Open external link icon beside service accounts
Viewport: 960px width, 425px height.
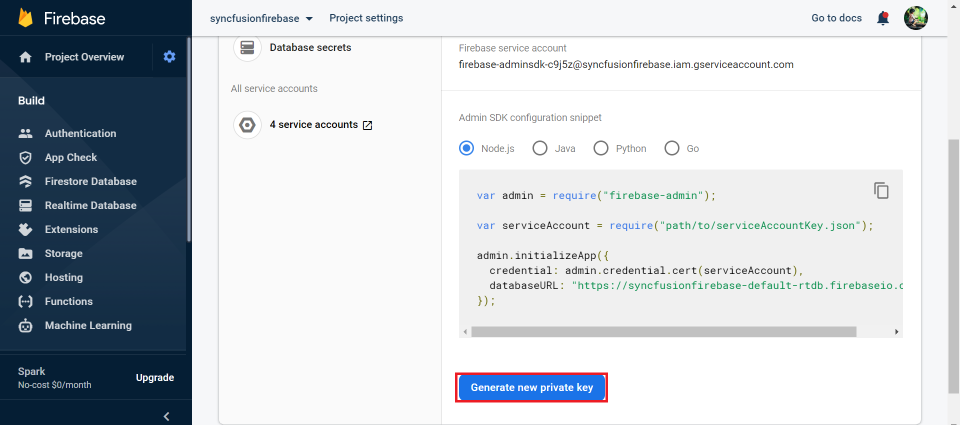click(x=367, y=125)
